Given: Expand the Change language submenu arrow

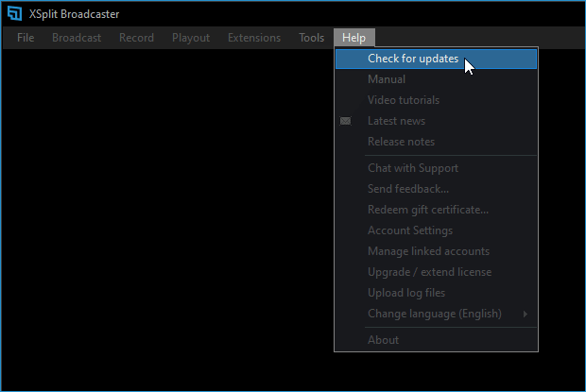Looking at the screenshot, I should click(526, 314).
